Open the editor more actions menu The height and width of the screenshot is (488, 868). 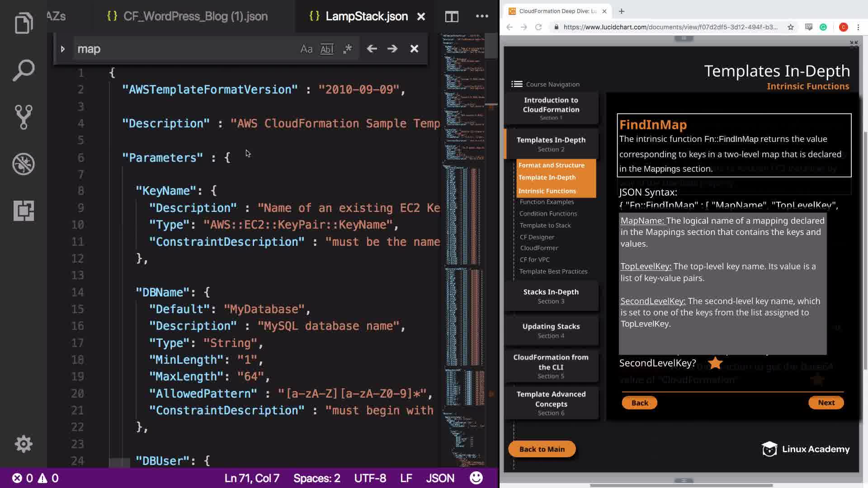482,17
